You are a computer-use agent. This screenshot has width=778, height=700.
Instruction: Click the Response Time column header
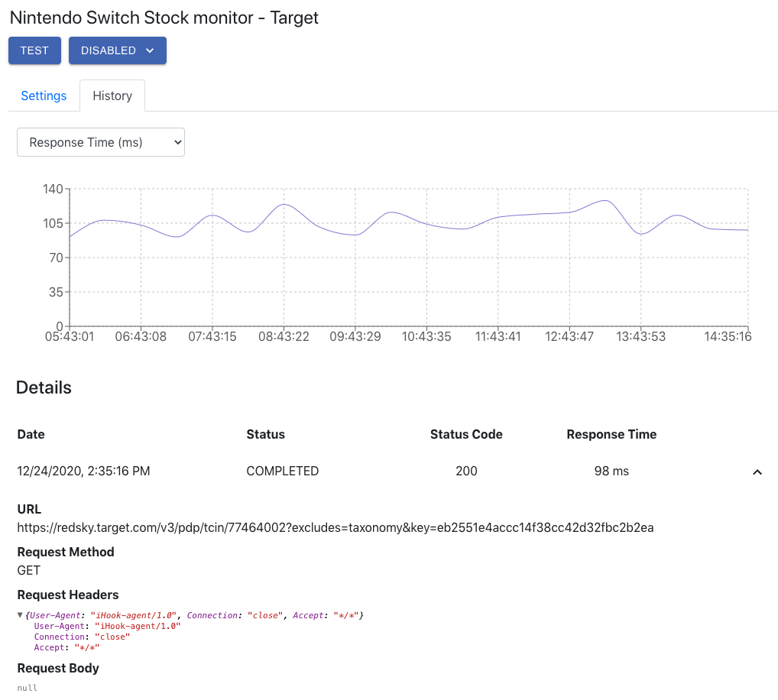click(611, 434)
